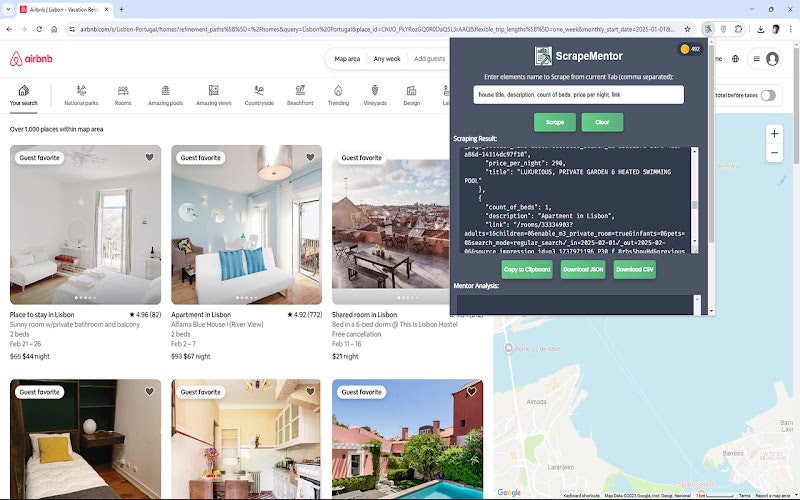Open the site information icon in address bar

pos(71,29)
